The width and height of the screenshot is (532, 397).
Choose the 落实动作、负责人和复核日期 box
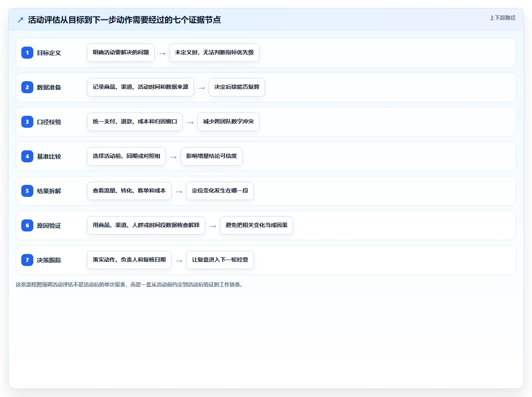(129, 260)
